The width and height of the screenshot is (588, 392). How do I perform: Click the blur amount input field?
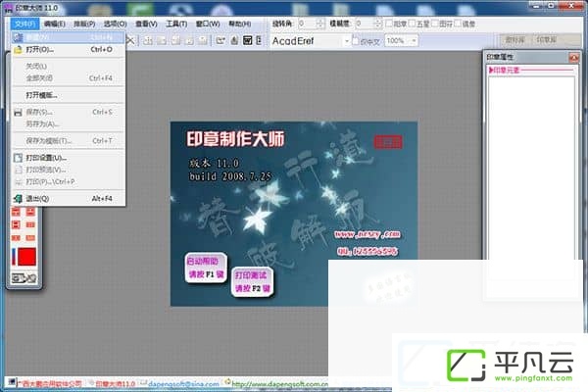point(365,24)
